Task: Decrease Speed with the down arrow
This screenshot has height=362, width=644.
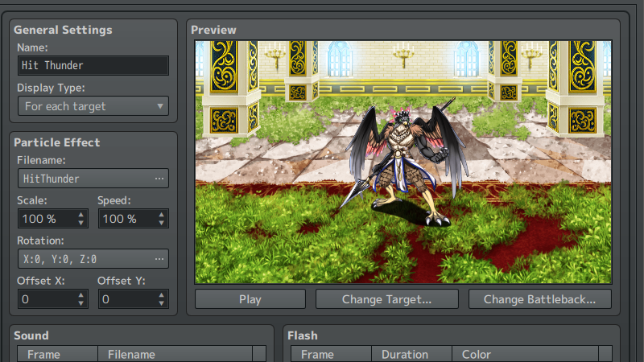Action: pos(162,223)
